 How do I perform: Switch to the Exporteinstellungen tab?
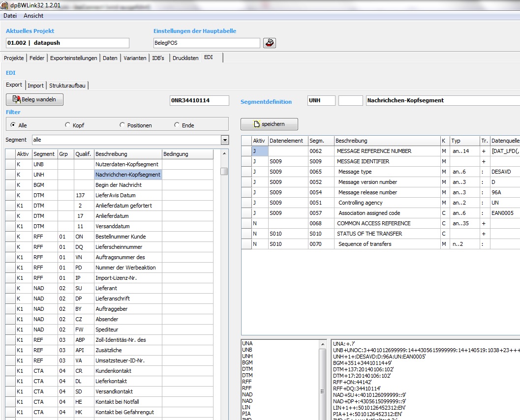[x=74, y=58]
